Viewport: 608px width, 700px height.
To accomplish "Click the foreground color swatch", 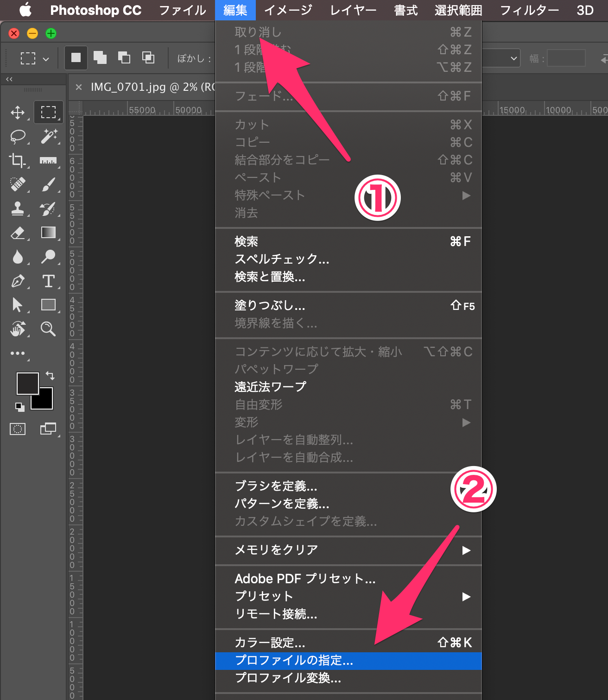I will pos(27,383).
